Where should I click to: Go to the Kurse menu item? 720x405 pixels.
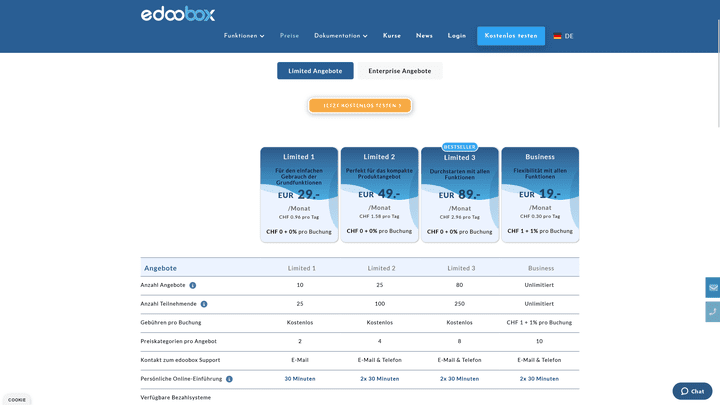[x=392, y=36]
